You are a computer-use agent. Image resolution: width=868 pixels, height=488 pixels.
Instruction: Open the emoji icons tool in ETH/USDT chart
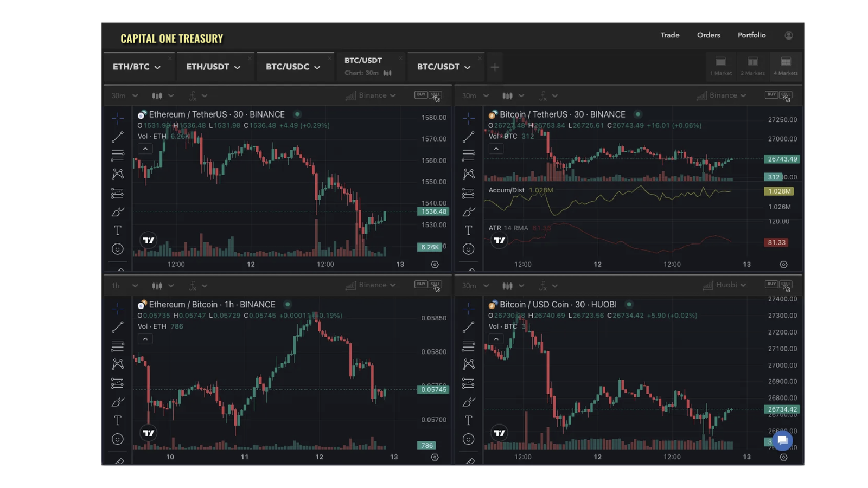pos(118,249)
